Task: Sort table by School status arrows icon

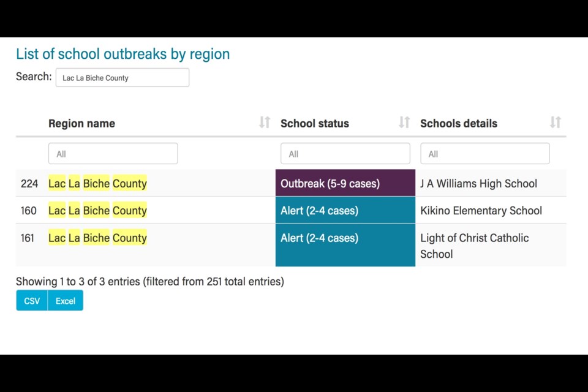Action: [404, 123]
